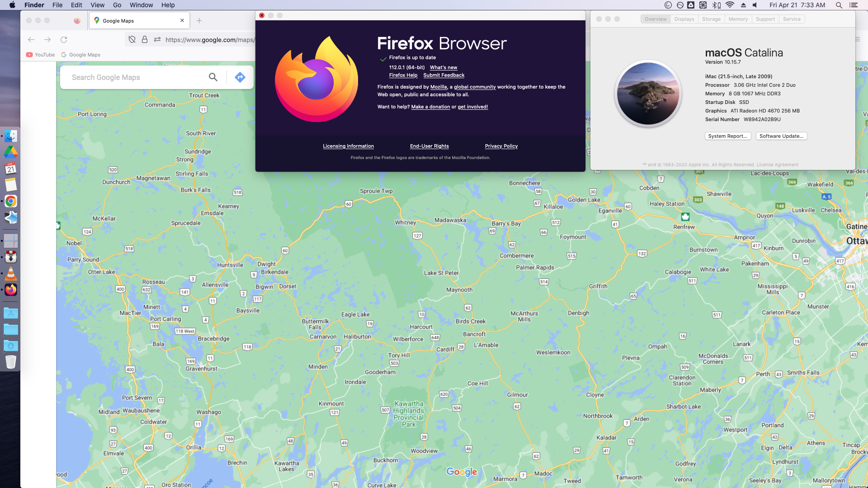Viewport: 868px width, 488px height.
Task: Select the Overview tab in About This Mac
Action: [656, 19]
